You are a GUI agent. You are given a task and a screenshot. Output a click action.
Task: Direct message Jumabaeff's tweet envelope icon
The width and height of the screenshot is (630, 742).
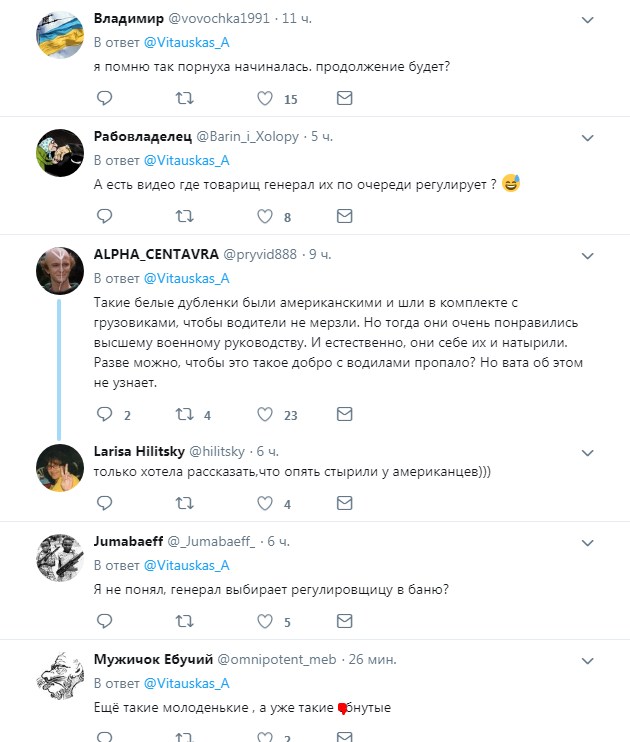click(344, 621)
